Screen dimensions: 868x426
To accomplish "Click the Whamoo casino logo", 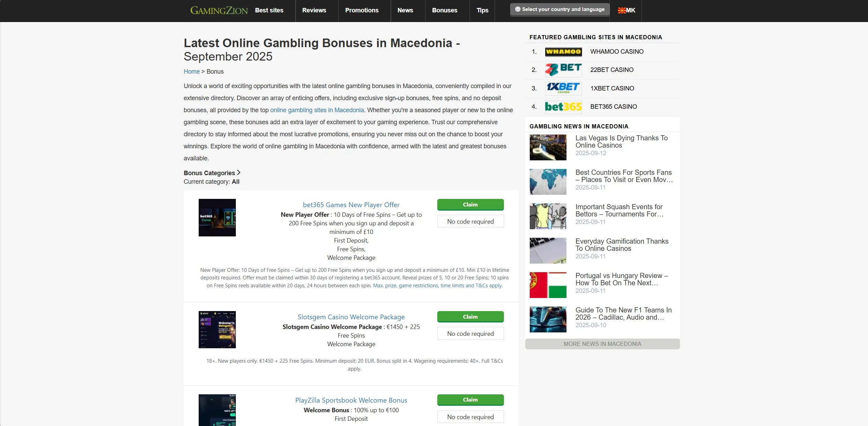I will click(x=563, y=52).
